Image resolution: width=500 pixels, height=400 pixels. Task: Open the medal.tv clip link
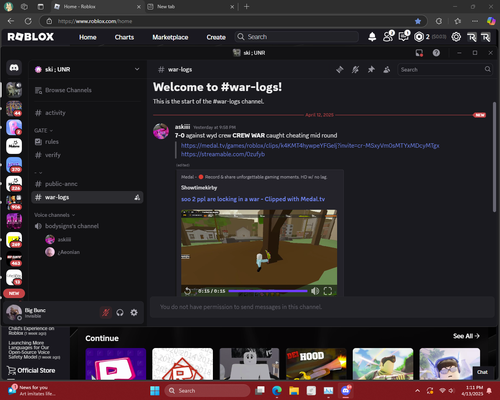(310, 146)
